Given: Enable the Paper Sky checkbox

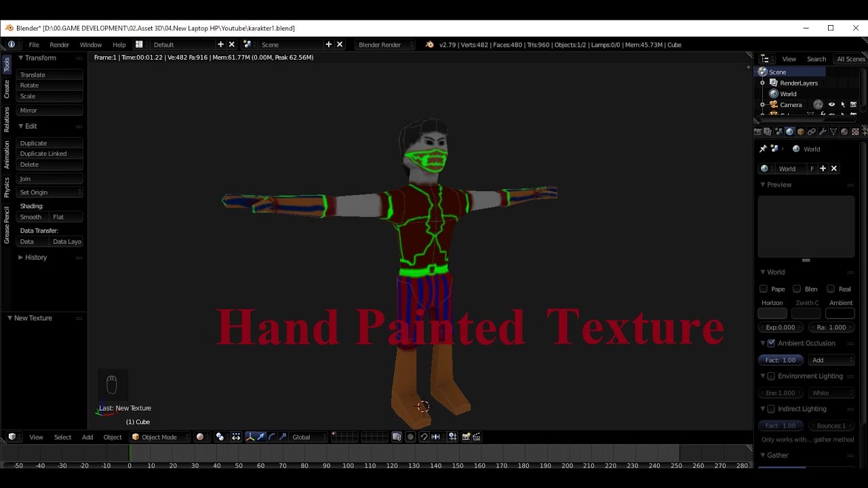Looking at the screenshot, I should (x=764, y=289).
